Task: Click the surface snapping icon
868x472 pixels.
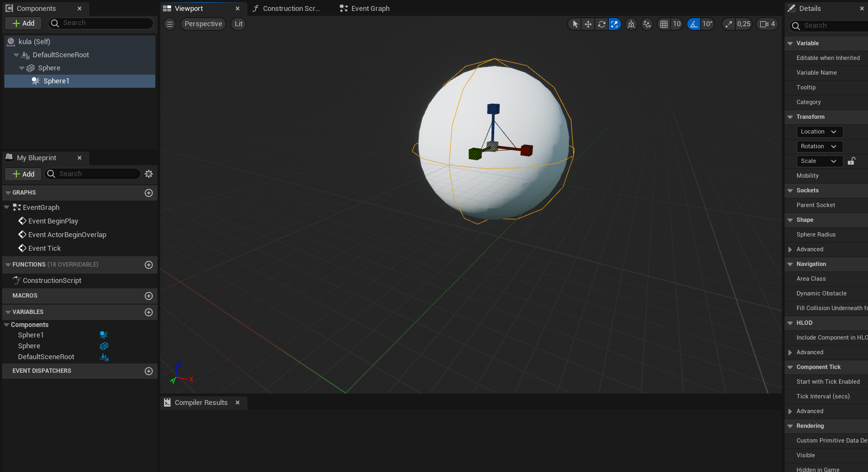Action: coord(647,24)
